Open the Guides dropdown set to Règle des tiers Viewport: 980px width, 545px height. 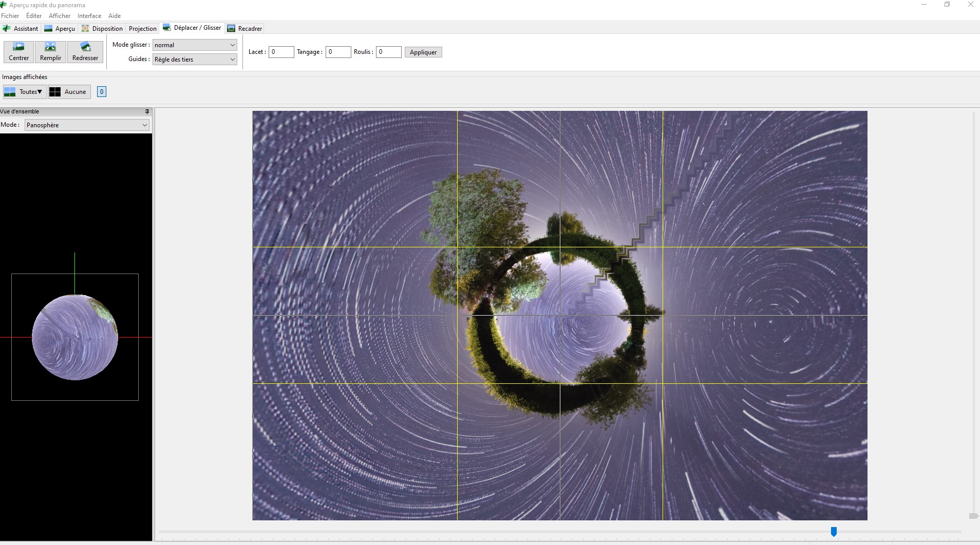[x=195, y=60]
